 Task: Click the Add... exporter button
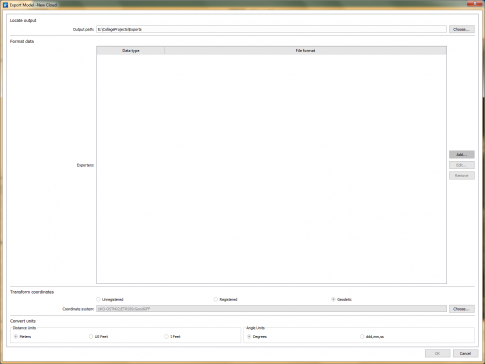[x=462, y=155]
